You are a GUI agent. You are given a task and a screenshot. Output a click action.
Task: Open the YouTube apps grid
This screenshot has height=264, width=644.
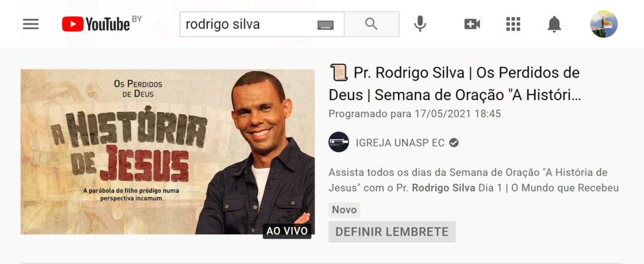point(513,25)
